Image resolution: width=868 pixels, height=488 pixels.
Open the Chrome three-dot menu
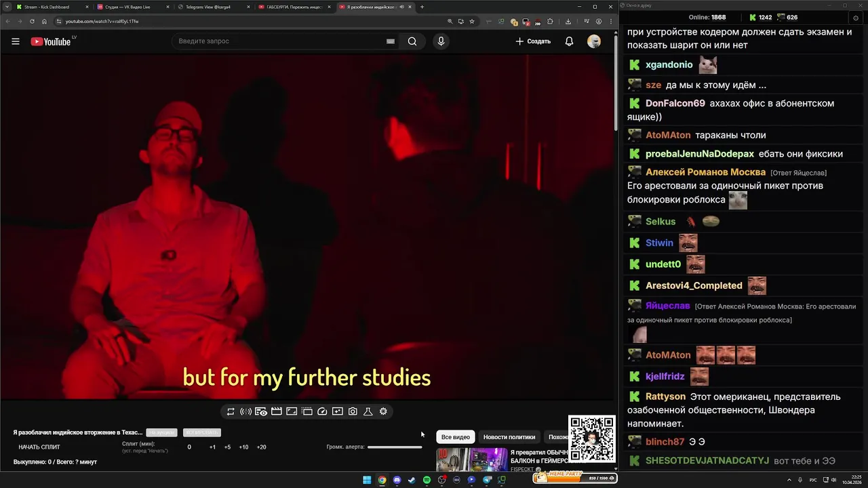(x=611, y=21)
